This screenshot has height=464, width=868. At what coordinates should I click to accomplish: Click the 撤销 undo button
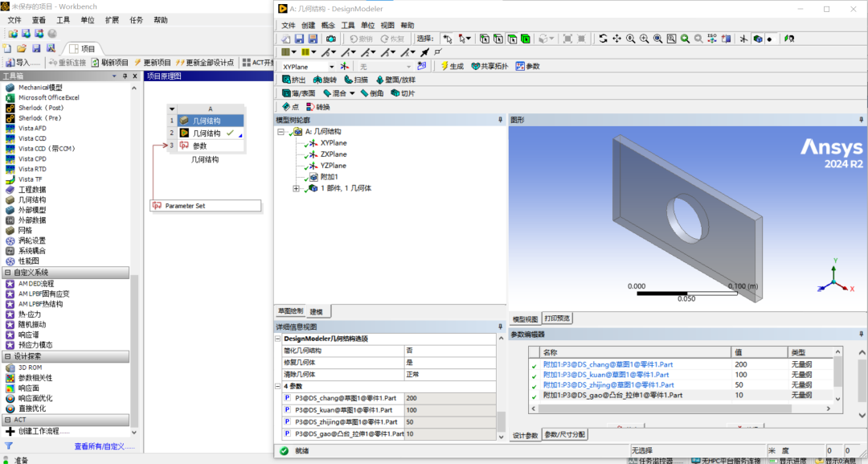point(361,39)
